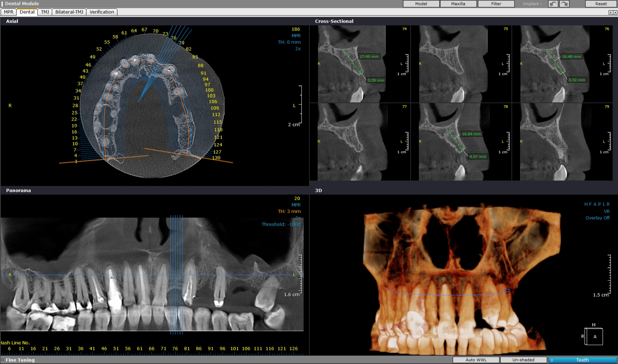618x364 pixels.
Task: Toggle Overlay Off in the 3D view
Action: (x=597, y=217)
